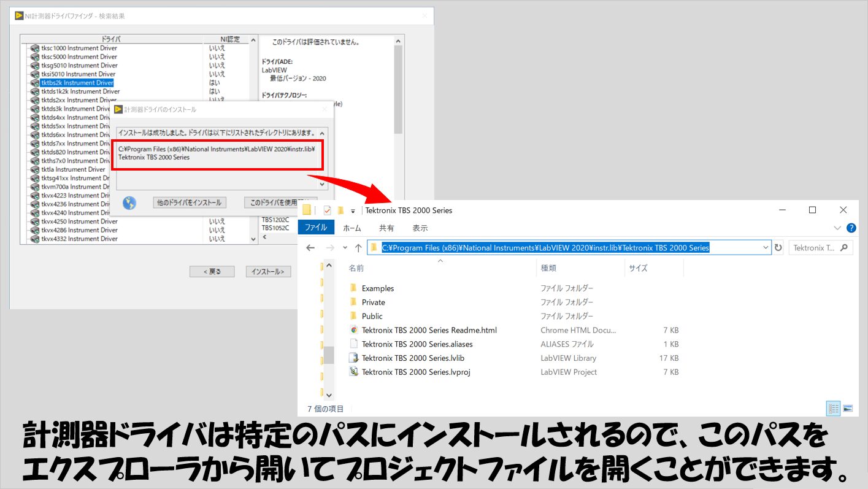Expand the address bar history dropdown
868x489 pixels.
(766, 248)
